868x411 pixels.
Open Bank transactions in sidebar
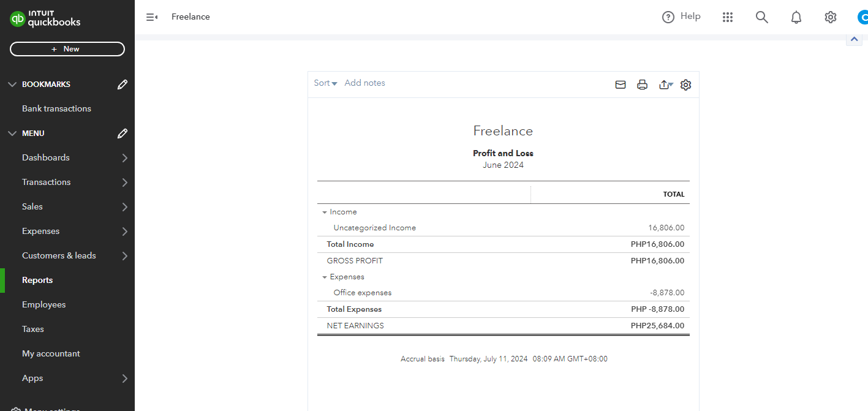[x=56, y=108]
